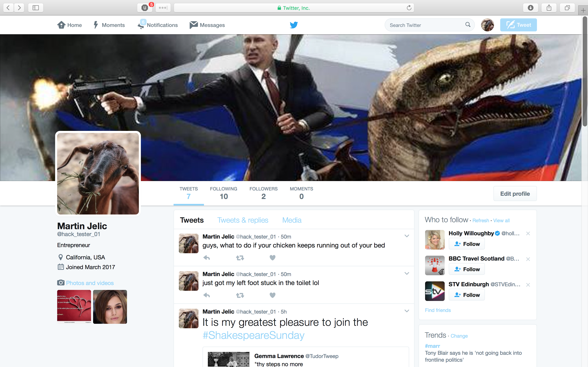Screen dimensions: 588x367
Task: Reload page with Safari refresh icon
Action: (409, 8)
